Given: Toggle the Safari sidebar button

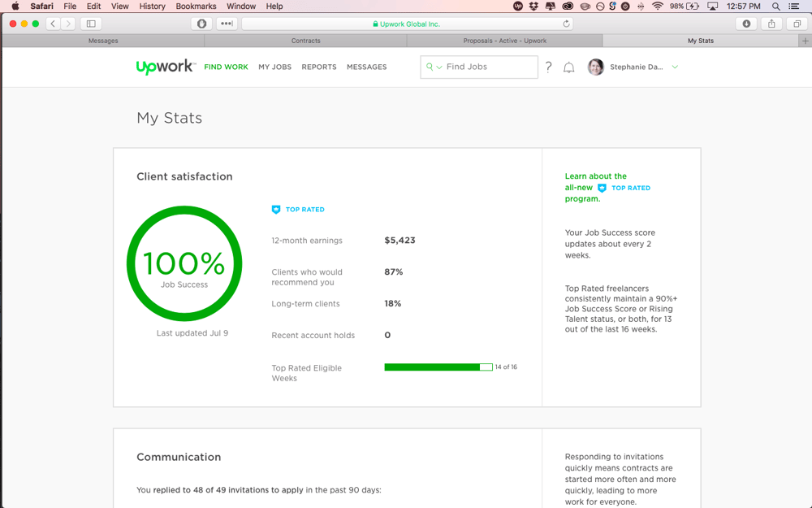Looking at the screenshot, I should point(91,24).
